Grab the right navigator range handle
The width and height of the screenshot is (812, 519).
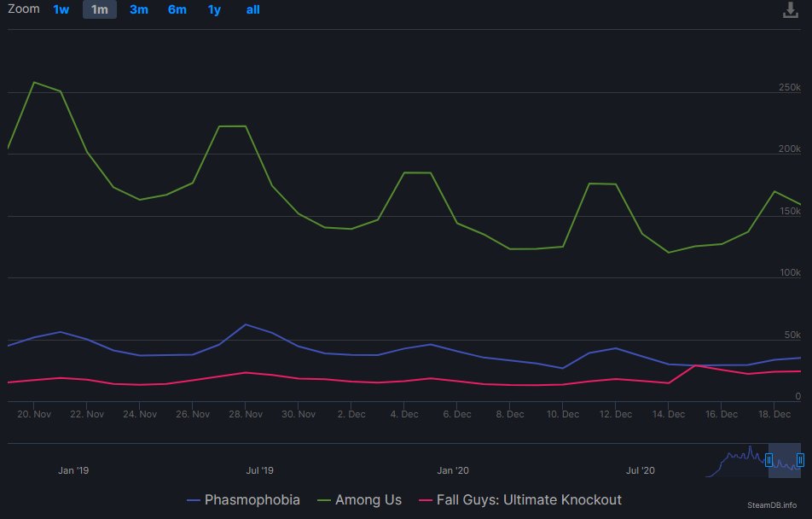[x=800, y=460]
